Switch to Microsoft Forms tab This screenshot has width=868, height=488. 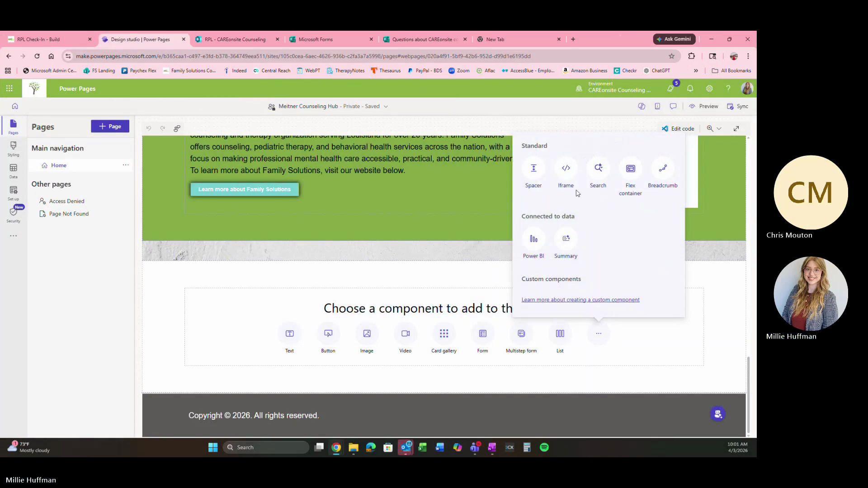(331, 39)
